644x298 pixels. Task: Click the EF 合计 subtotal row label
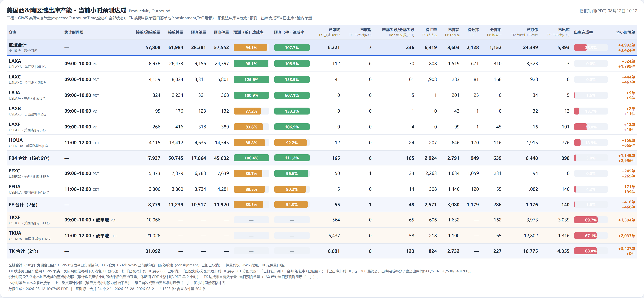(x=23, y=205)
